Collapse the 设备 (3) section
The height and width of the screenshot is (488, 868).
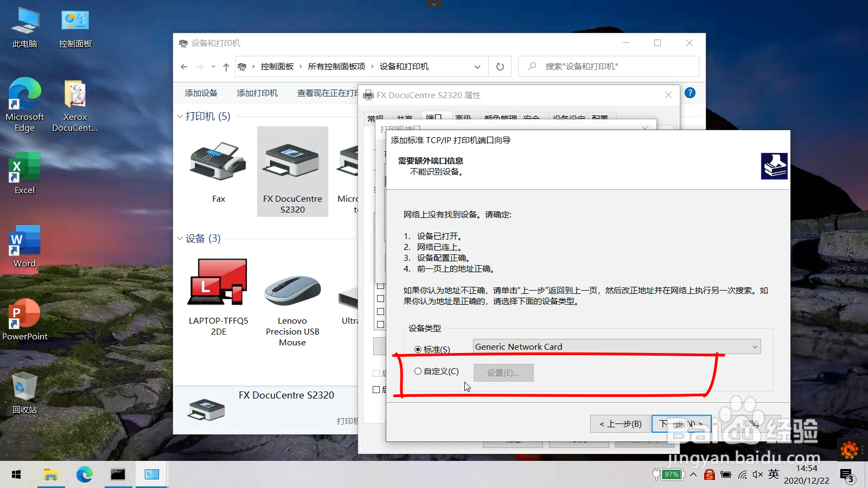click(x=180, y=239)
